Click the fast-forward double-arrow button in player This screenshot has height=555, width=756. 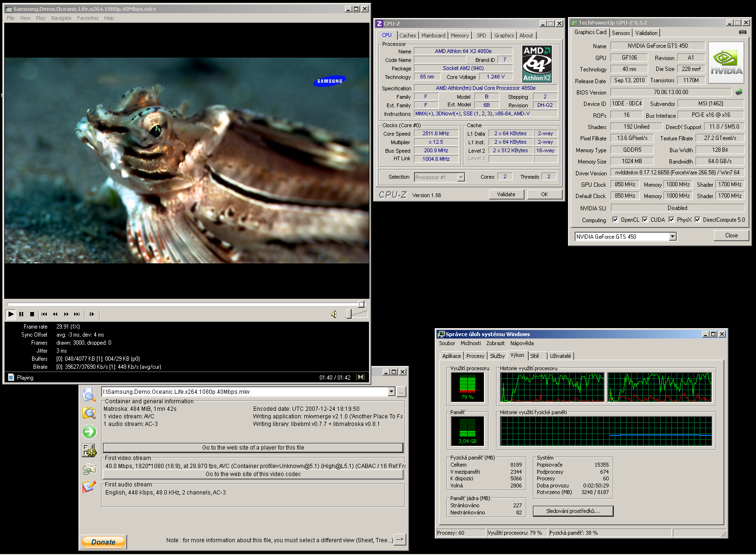tap(66, 314)
